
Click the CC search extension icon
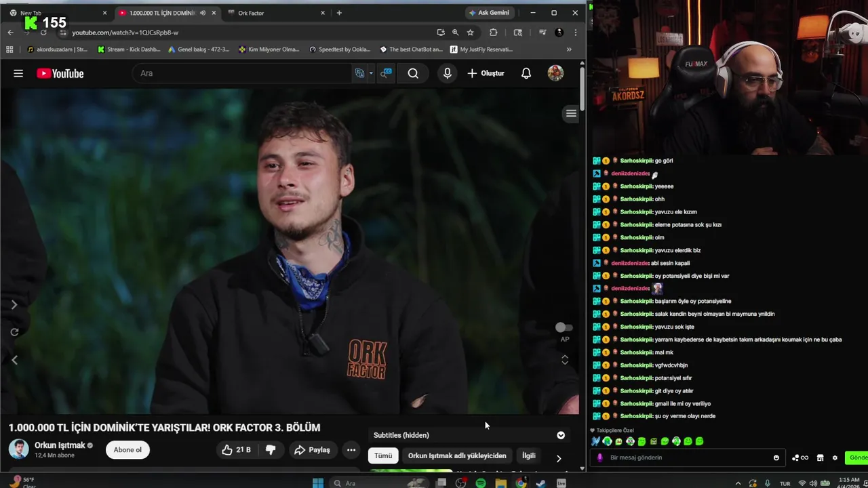385,73
